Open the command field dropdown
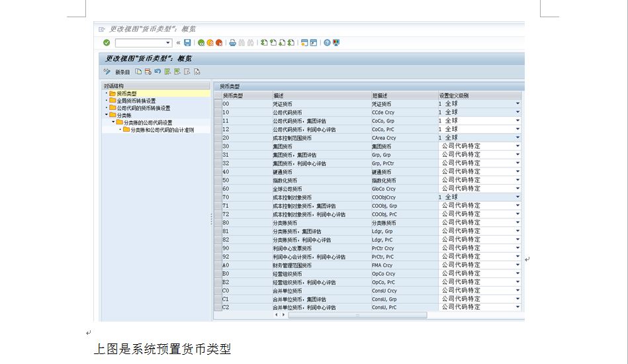The width and height of the screenshot is (628, 364). tap(168, 42)
